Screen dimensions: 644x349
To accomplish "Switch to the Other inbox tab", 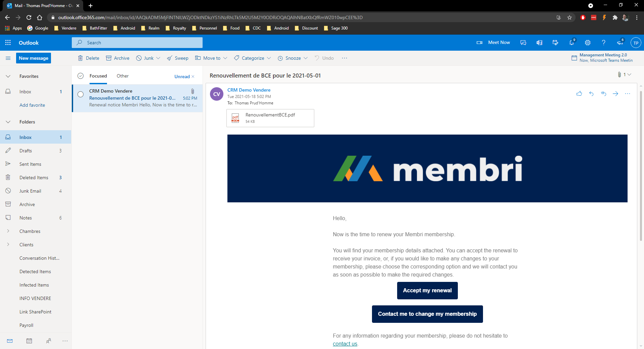I will pos(122,76).
